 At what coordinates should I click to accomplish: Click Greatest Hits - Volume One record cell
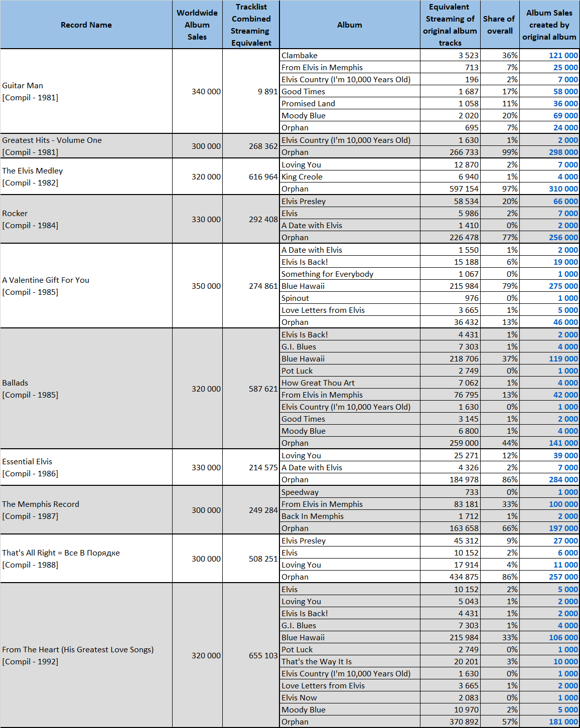point(86,146)
